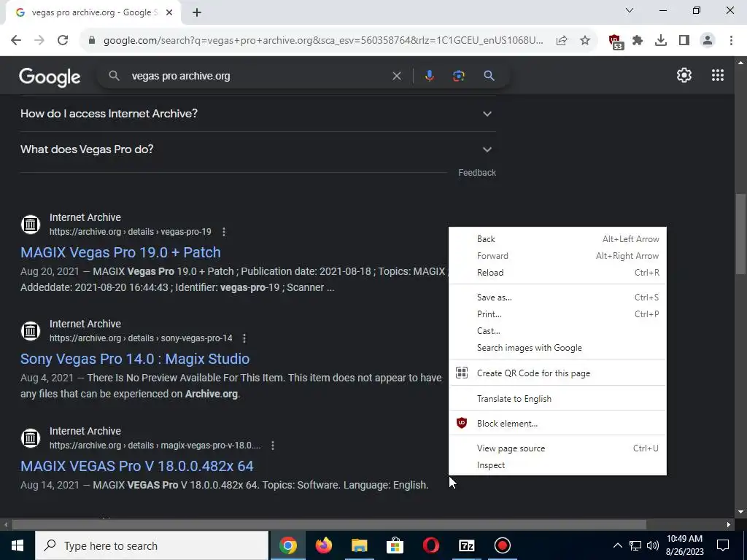This screenshot has height=560, width=747.
Task: Open more options for sony-vegas-pro-14 result
Action: click(244, 338)
